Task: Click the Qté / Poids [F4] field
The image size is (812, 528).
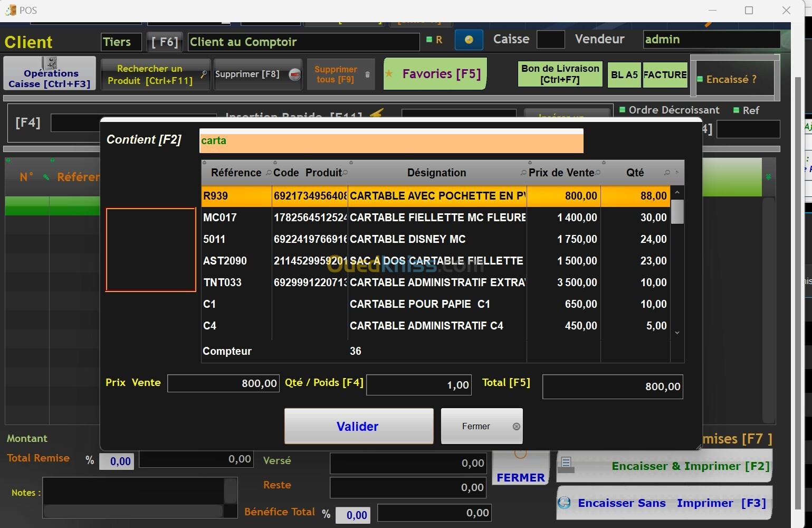Action: (x=419, y=385)
